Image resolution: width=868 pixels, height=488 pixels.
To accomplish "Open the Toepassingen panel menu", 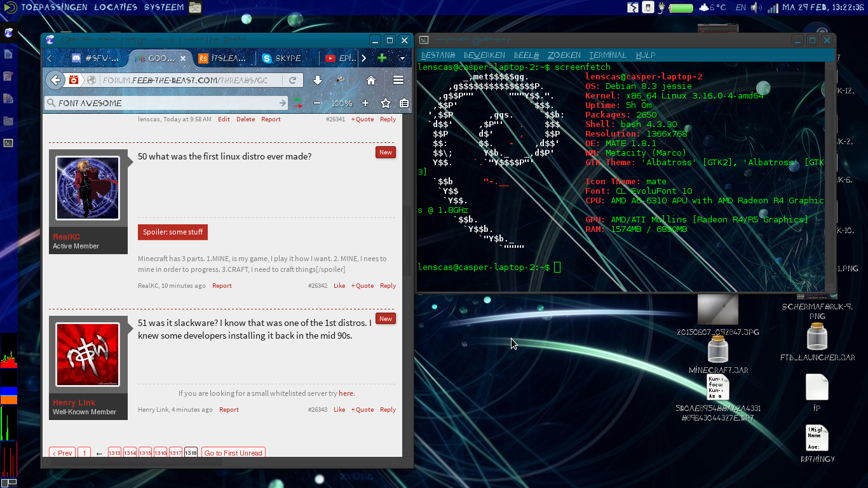I will click(53, 8).
